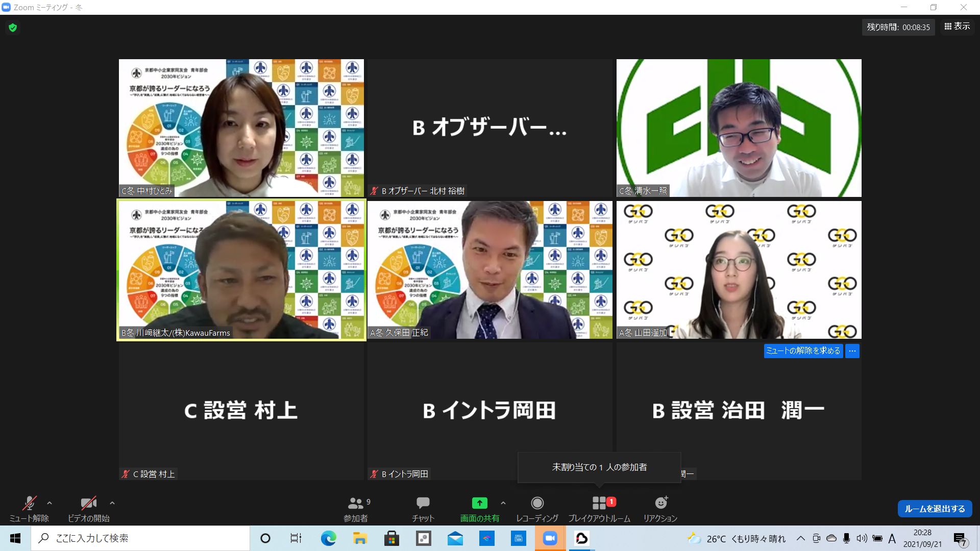Viewport: 980px width, 551px height.
Task: Open the 参加者 participants panel
Action: point(356,508)
